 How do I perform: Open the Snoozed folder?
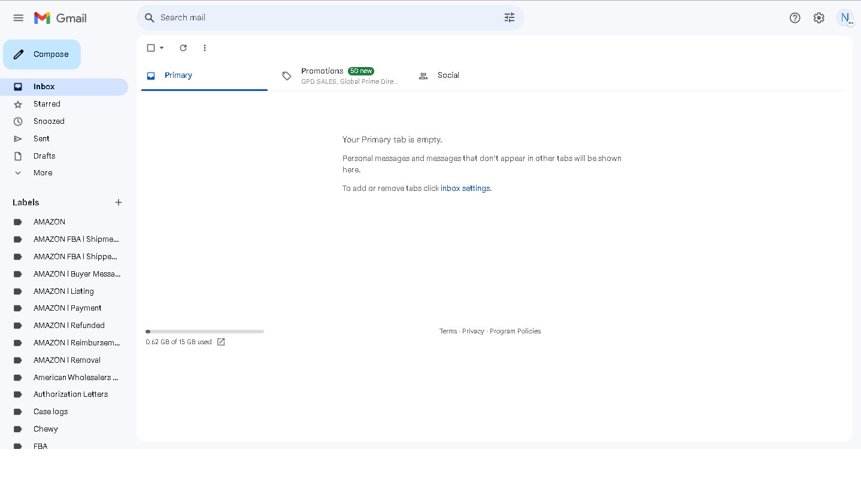64,122
